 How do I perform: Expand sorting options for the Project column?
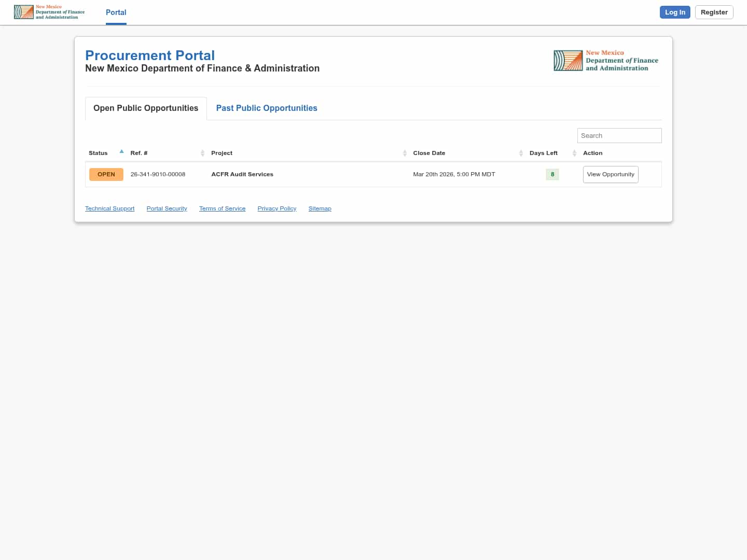(x=405, y=153)
